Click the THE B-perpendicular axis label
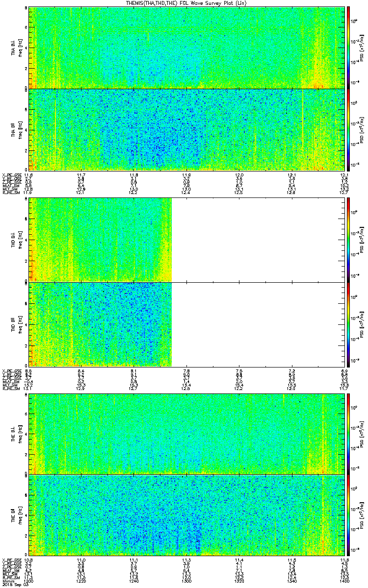The image size is (368, 588). click(x=14, y=434)
